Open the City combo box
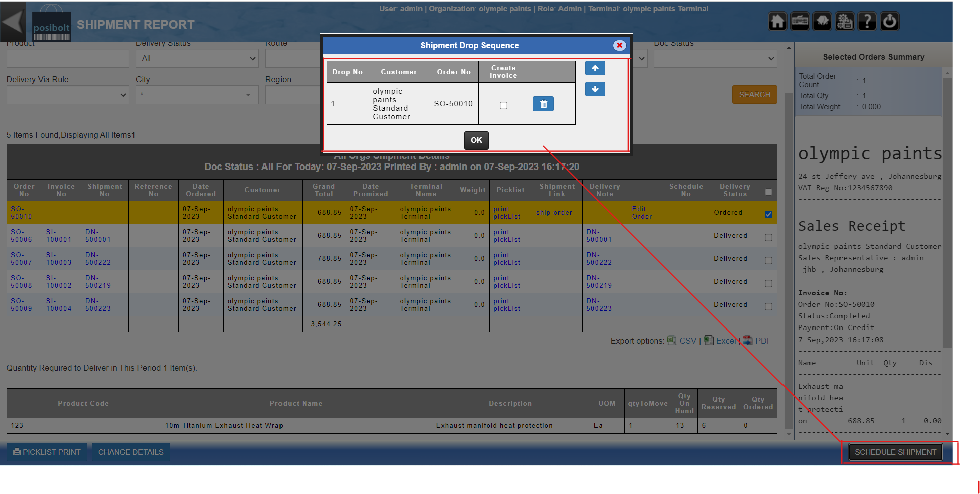The image size is (980, 494). (x=197, y=95)
